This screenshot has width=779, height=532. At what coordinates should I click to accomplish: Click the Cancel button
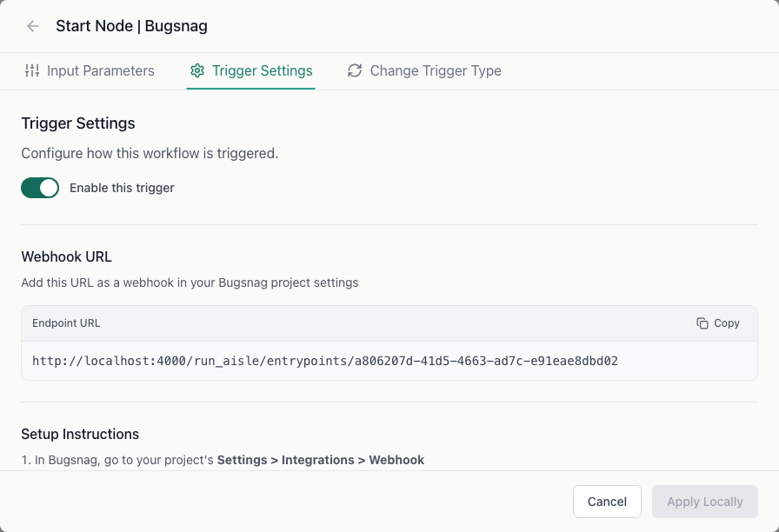(606, 502)
